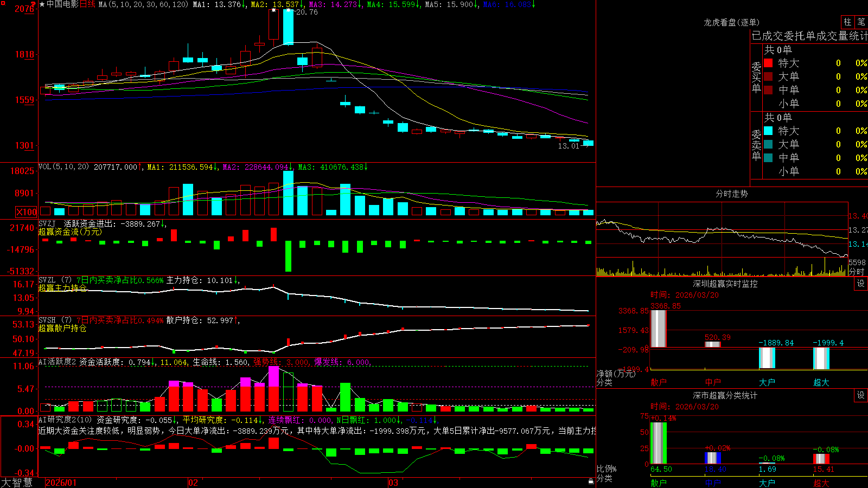The height and width of the screenshot is (488, 868).
Task: Click the red 特大 buy order swatch
Action: (x=768, y=63)
